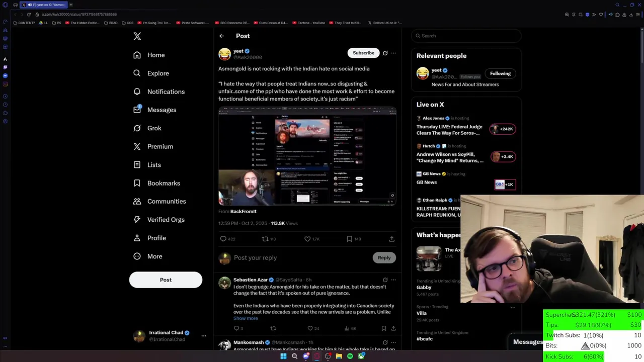The width and height of the screenshot is (644, 362).
Task: Click the repost icon showing 113
Action: pos(265,239)
